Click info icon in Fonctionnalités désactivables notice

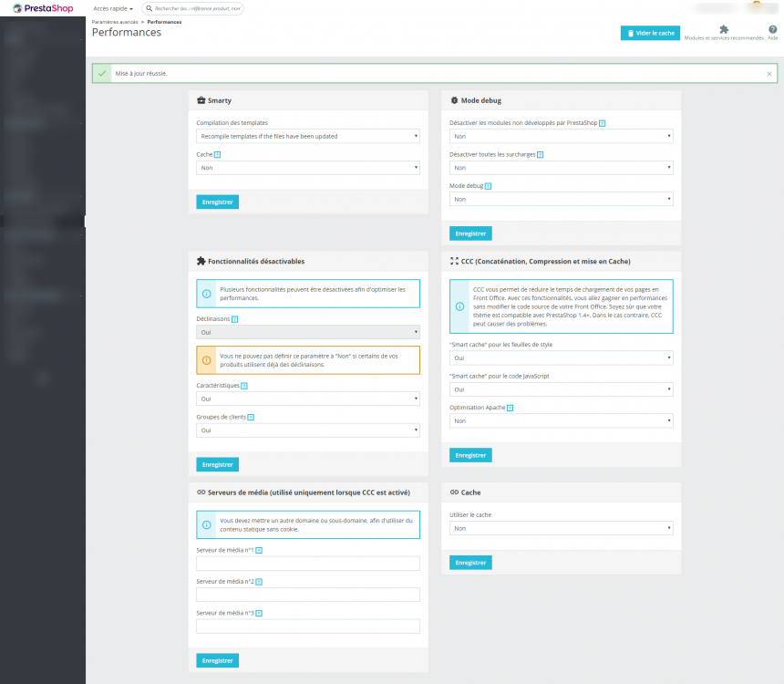point(207,294)
